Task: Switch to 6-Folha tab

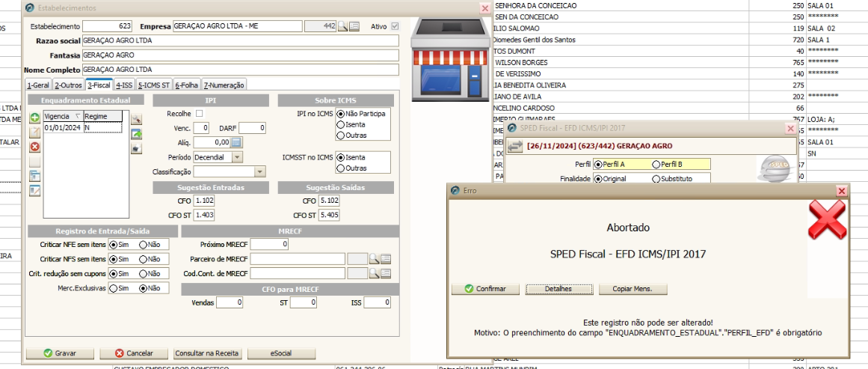Action: (187, 85)
